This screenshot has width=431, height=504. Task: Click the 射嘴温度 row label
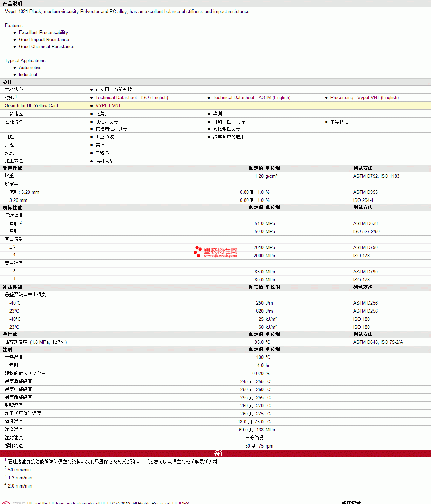click(14, 406)
